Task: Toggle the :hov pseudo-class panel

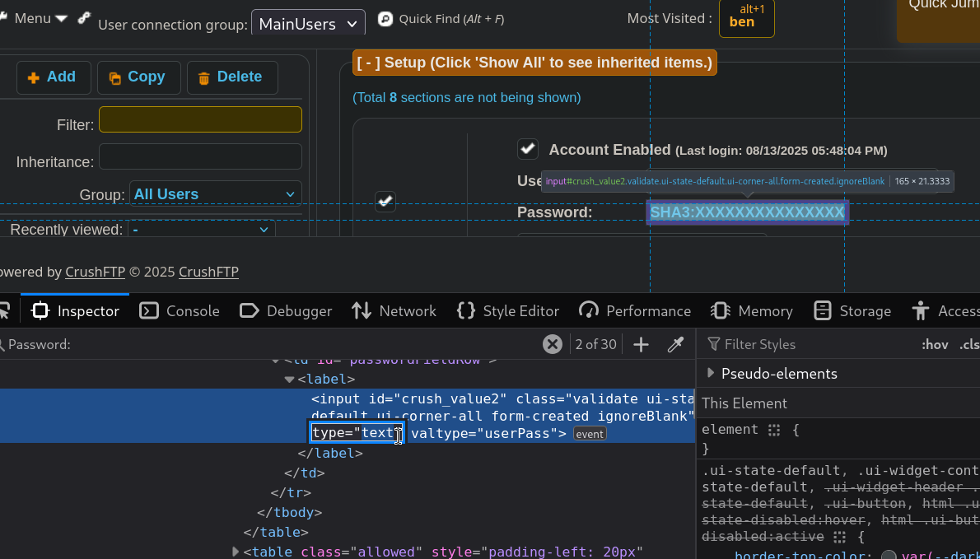Action: pyautogui.click(x=935, y=344)
